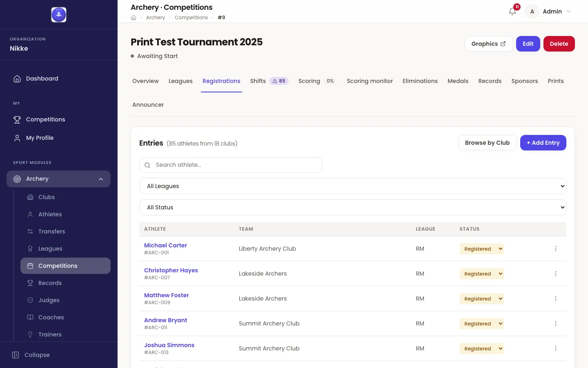Screen dimensions: 588x368
Task: Click the home icon in breadcrumb
Action: (x=134, y=18)
